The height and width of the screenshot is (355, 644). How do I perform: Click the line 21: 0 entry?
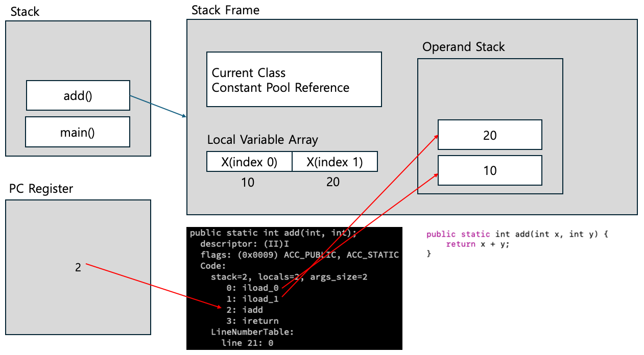click(x=247, y=343)
